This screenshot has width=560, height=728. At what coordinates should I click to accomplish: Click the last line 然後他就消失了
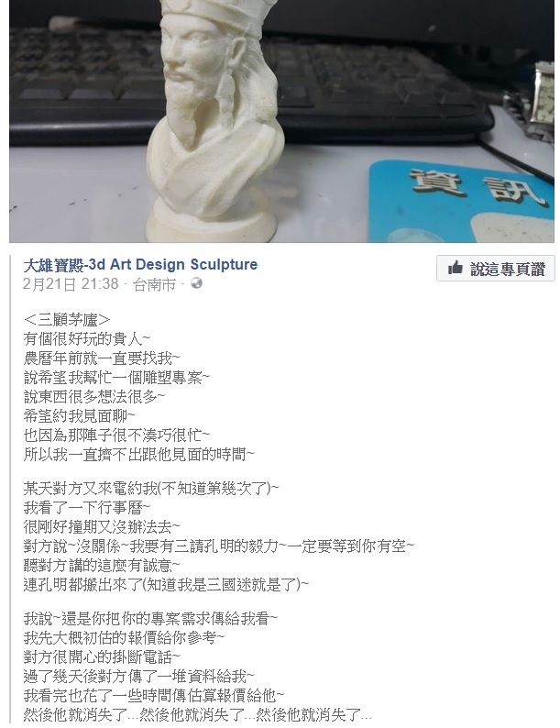[198, 714]
